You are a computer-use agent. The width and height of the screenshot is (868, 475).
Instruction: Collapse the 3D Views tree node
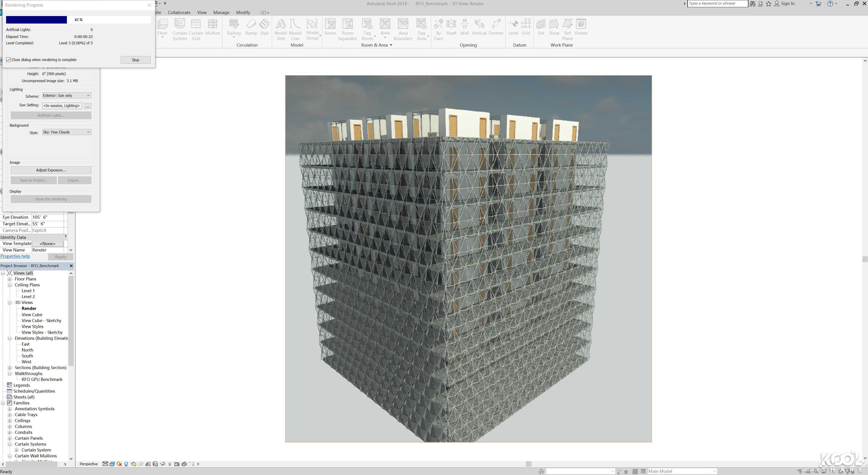pyautogui.click(x=10, y=303)
